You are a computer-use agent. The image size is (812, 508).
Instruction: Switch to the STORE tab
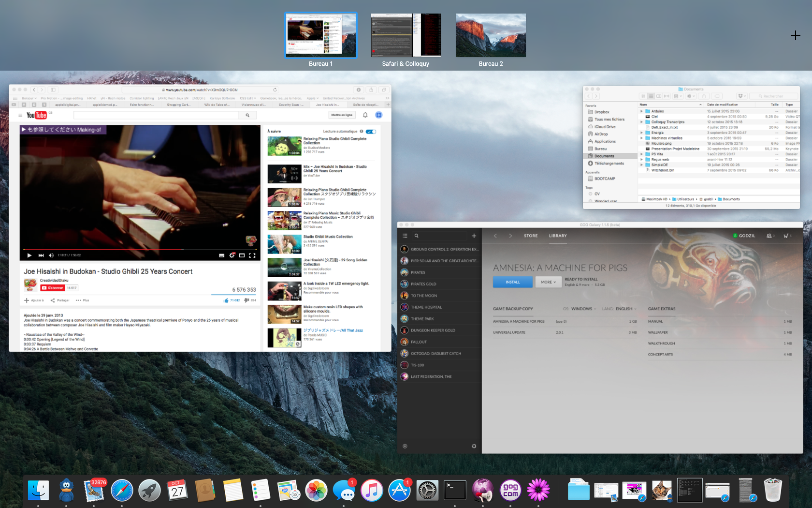click(530, 236)
